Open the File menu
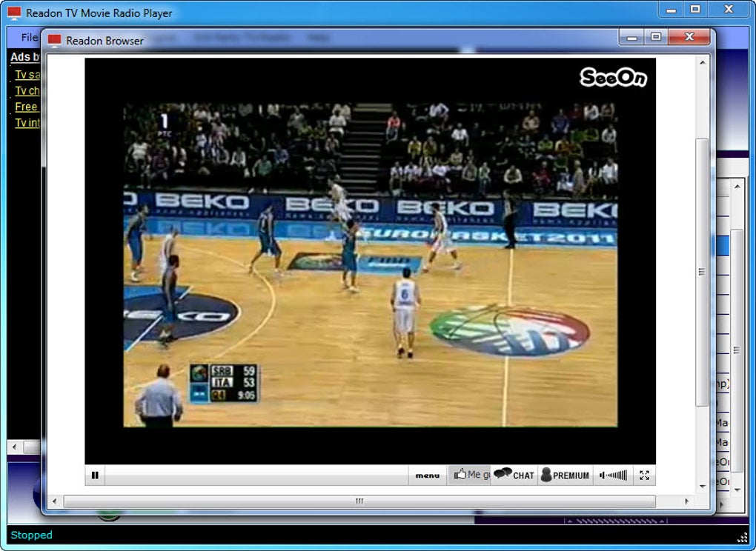The height and width of the screenshot is (551, 756). [x=29, y=37]
